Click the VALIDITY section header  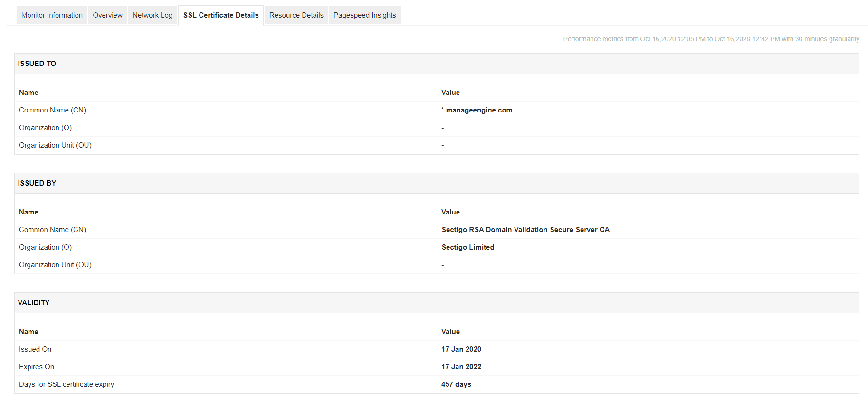pyautogui.click(x=34, y=303)
